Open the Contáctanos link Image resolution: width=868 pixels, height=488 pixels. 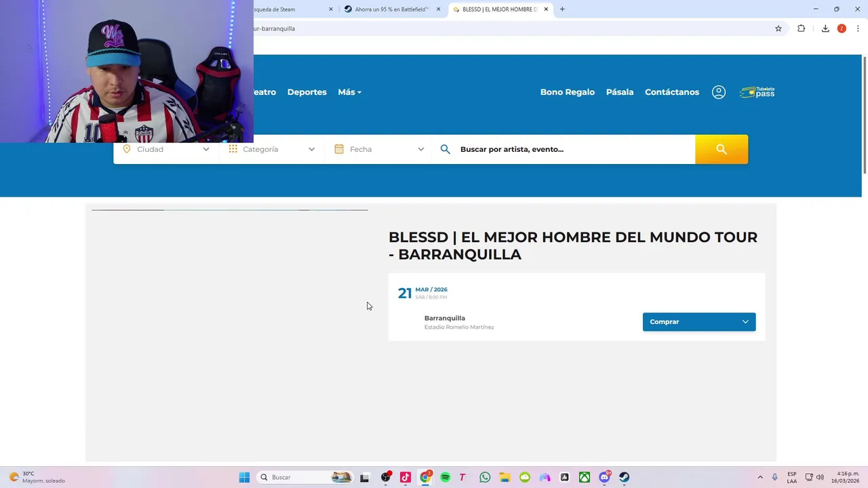(672, 92)
